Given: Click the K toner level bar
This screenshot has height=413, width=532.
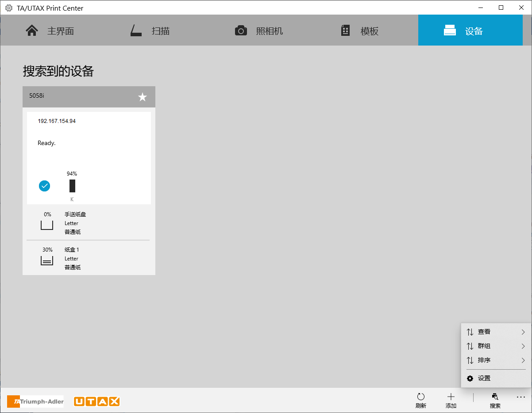Looking at the screenshot, I should coord(72,186).
